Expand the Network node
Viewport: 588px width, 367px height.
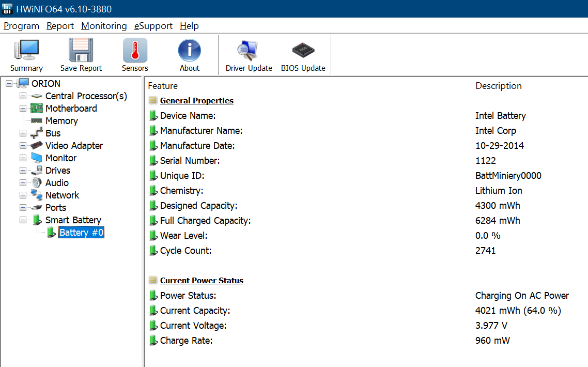(23, 195)
